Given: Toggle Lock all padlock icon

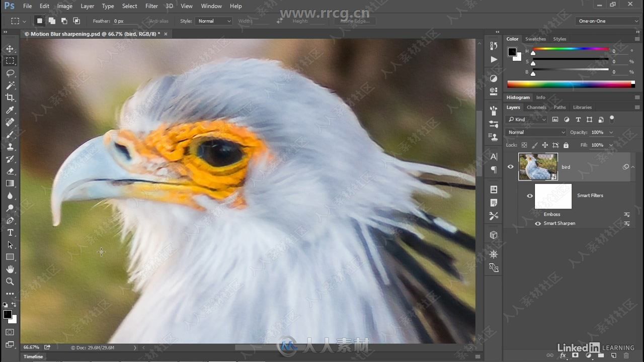Looking at the screenshot, I should point(566,145).
